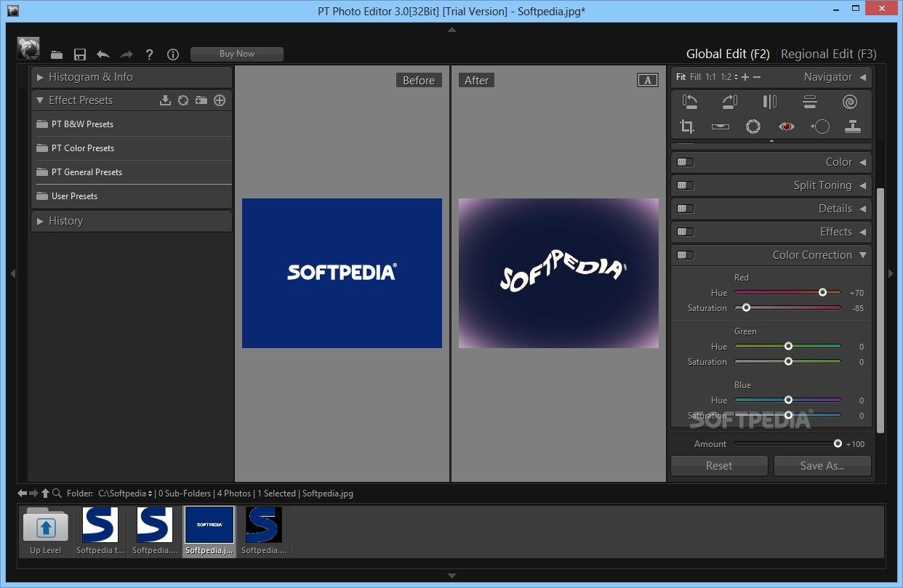This screenshot has width=903, height=588.
Task: Zoom out with the Navigator minus icon
Action: pos(757,77)
